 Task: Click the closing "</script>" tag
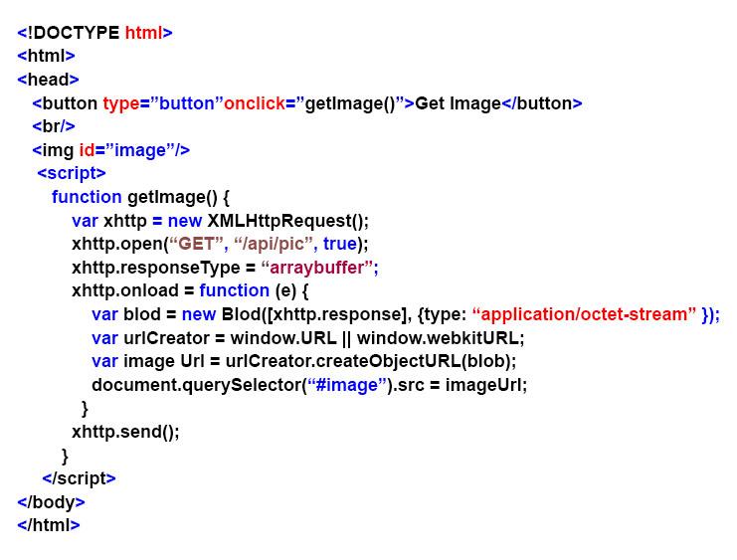pyautogui.click(x=79, y=478)
